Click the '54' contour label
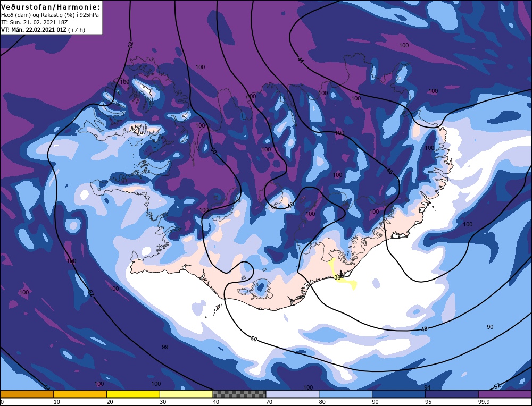532x406 pixels. click(46, 387)
